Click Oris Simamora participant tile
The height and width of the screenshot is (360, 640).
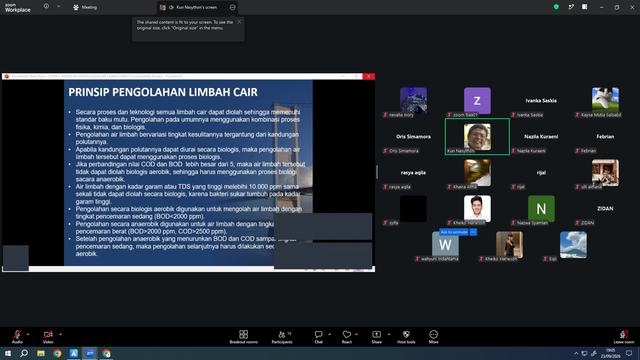point(413,137)
